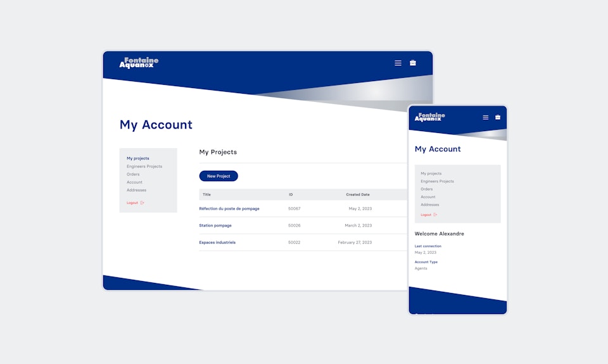
Task: Open the hamburger menu in mobile view
Action: (x=486, y=117)
